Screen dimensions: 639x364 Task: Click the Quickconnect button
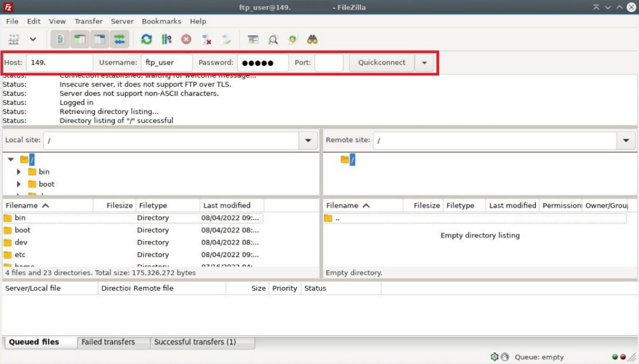click(x=382, y=63)
